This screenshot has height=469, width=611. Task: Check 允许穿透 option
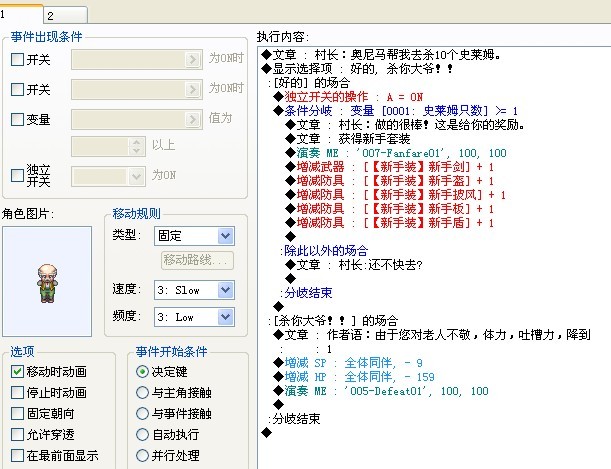(x=17, y=434)
